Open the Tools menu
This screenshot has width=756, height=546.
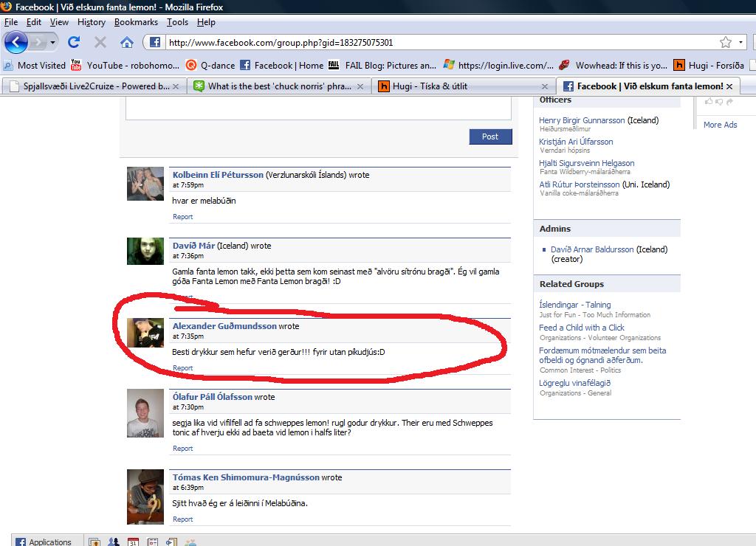coord(177,22)
